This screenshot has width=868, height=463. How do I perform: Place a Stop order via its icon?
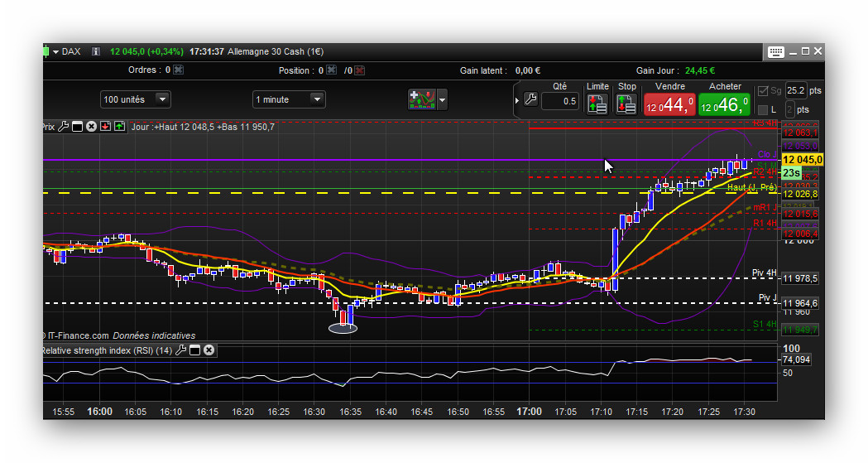pos(626,104)
